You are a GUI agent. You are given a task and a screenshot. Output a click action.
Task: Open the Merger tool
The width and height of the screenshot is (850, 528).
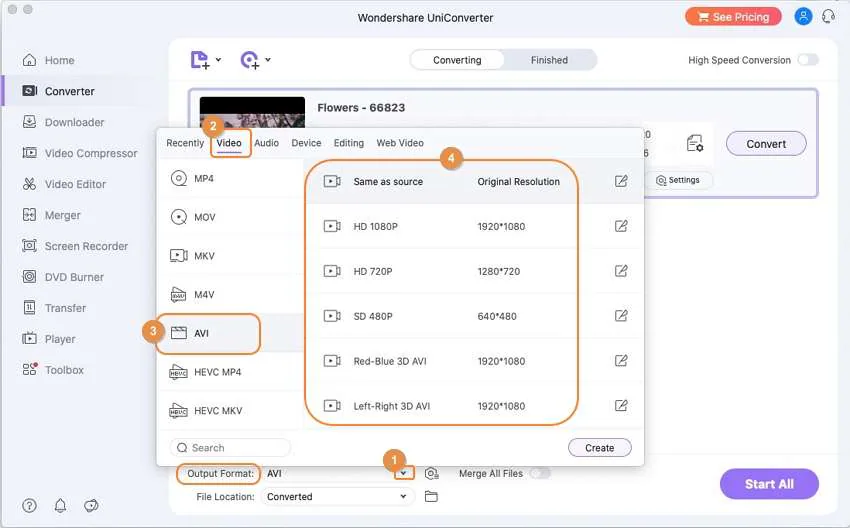coord(51,215)
